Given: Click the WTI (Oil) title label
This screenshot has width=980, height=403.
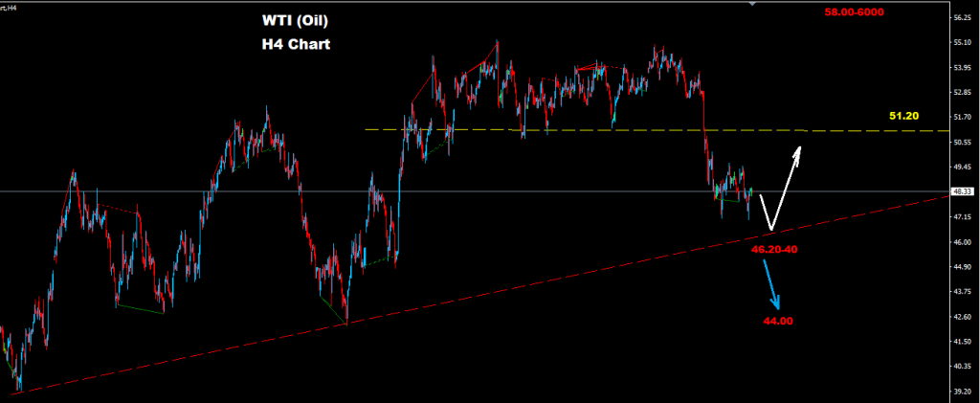Looking at the screenshot, I should coord(295,21).
